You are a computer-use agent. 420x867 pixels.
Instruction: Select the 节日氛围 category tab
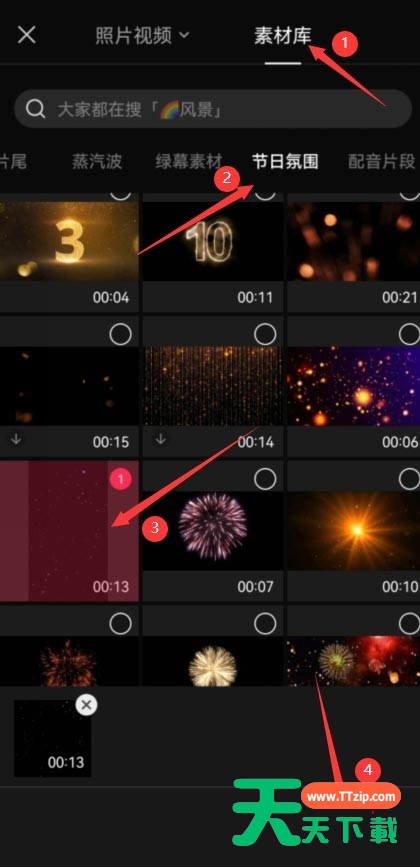[285, 161]
